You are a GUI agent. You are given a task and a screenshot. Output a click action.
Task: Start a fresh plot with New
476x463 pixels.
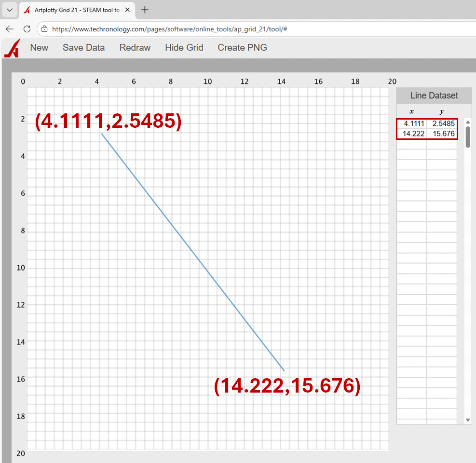pos(39,47)
